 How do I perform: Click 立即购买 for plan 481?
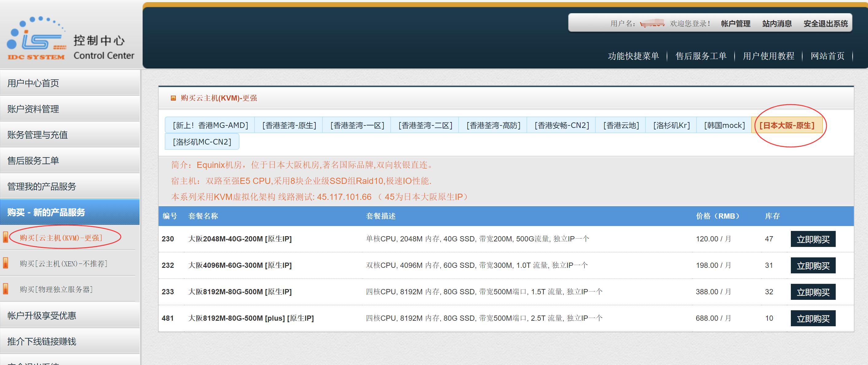click(813, 318)
